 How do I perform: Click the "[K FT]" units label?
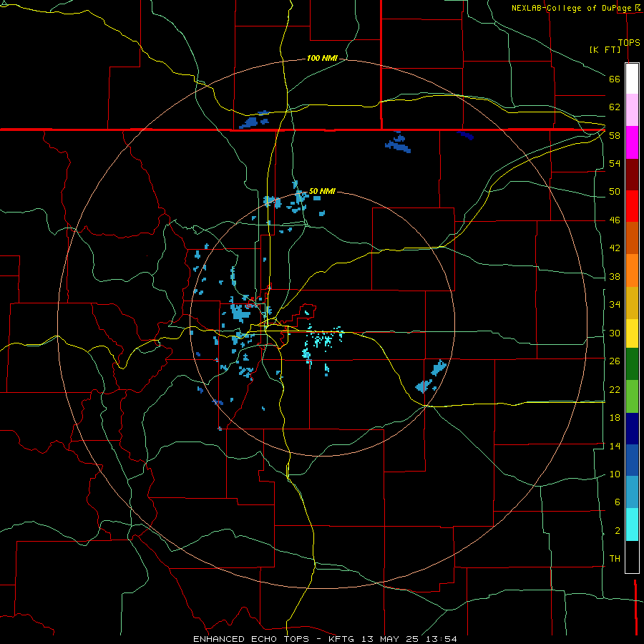[x=605, y=49]
